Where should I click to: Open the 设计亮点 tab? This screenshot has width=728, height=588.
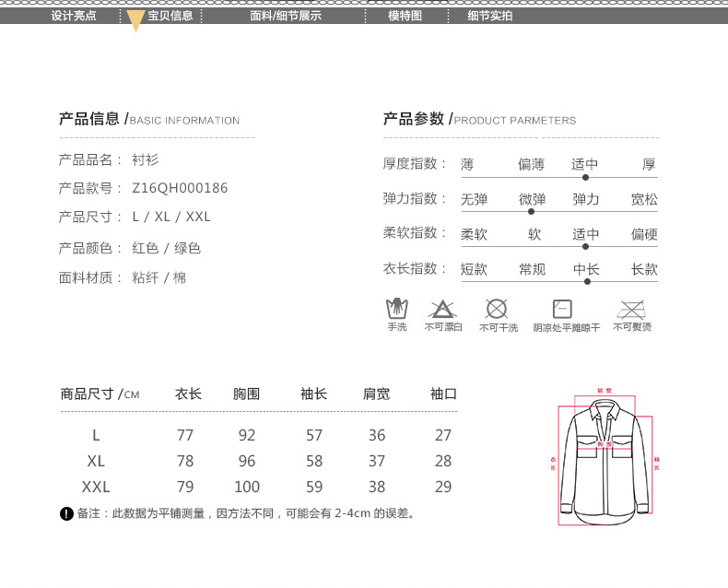[x=74, y=16]
